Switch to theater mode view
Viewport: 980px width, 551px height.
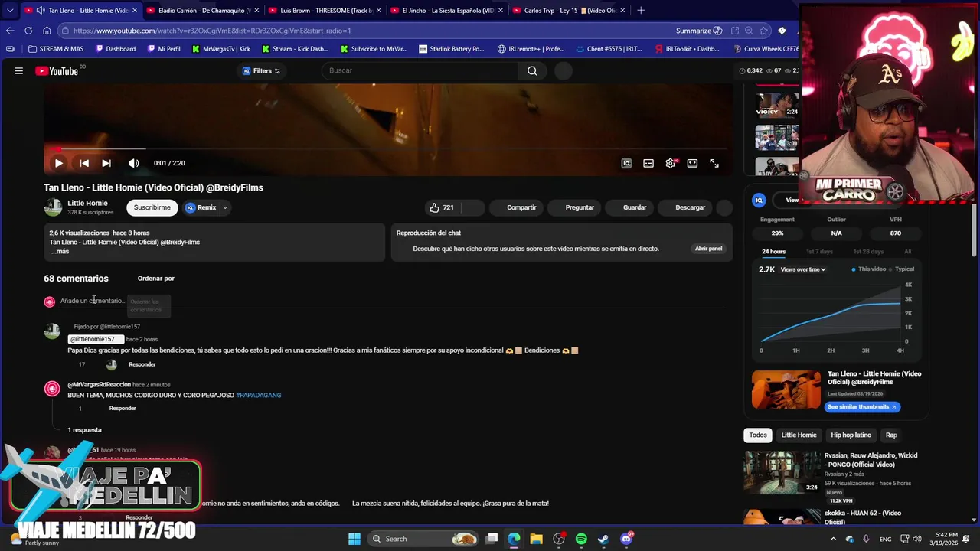(x=692, y=163)
